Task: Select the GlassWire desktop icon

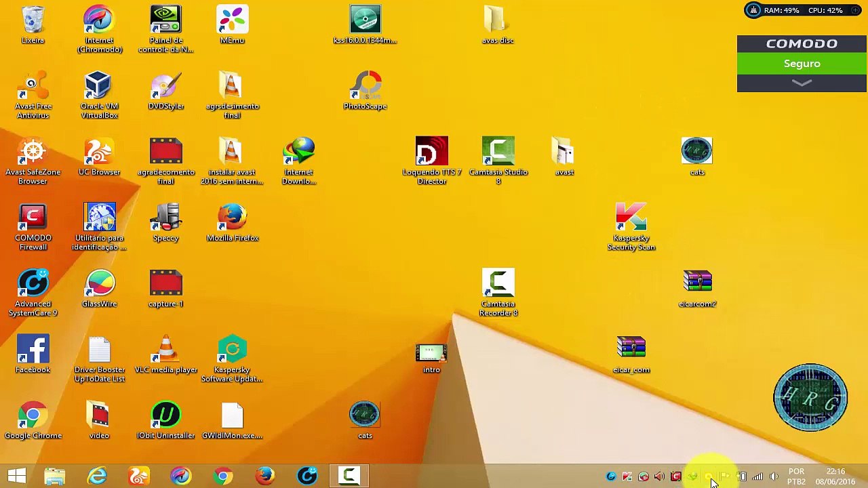Action: (x=99, y=289)
